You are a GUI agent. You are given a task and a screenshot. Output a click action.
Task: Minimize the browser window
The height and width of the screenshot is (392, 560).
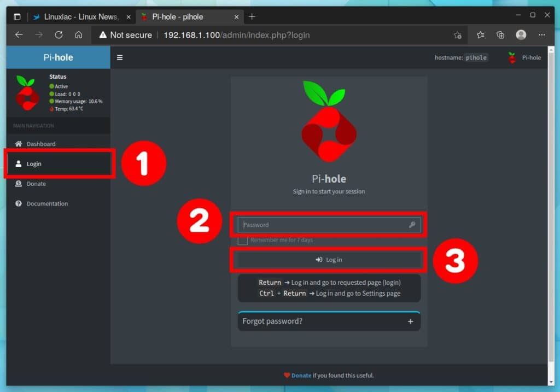pos(518,15)
